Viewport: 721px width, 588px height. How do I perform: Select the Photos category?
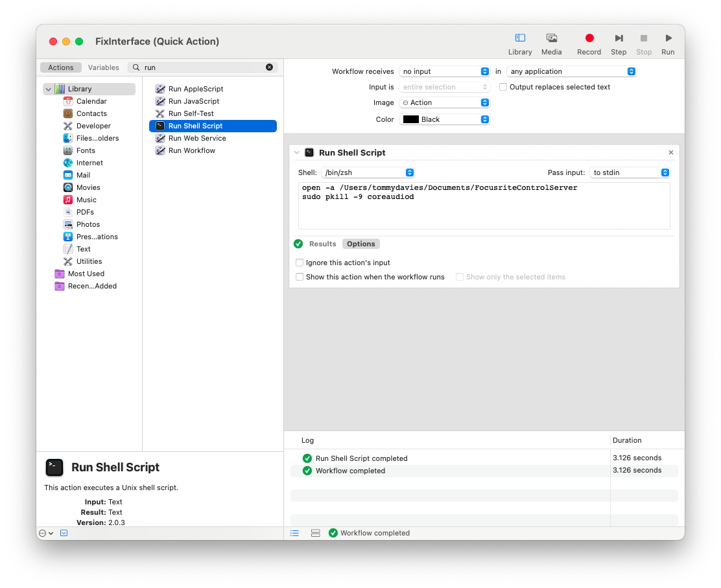88,224
